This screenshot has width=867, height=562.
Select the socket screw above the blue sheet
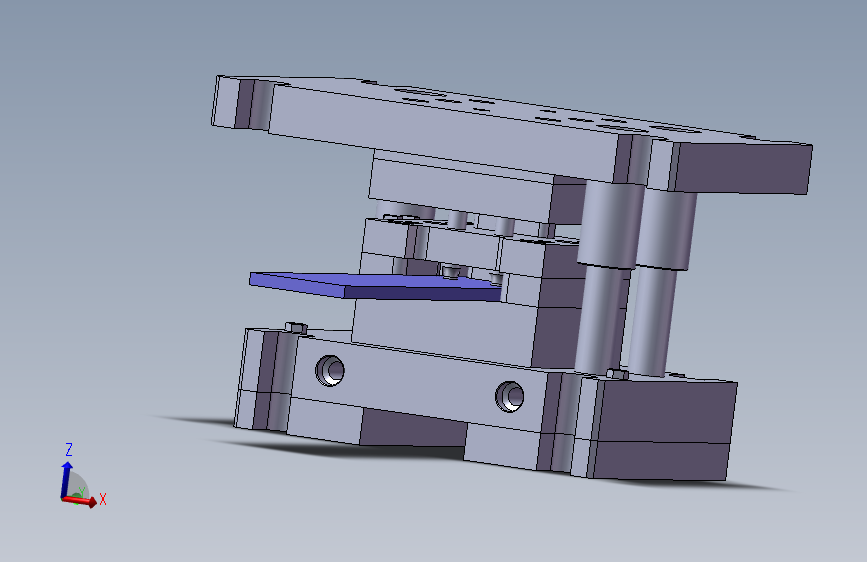(x=452, y=272)
